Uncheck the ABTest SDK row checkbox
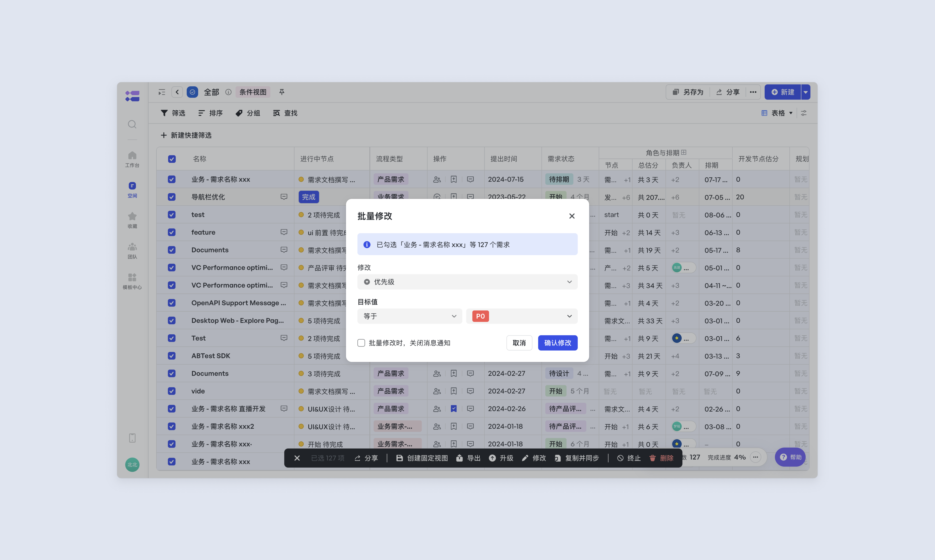This screenshot has width=935, height=560. (172, 356)
